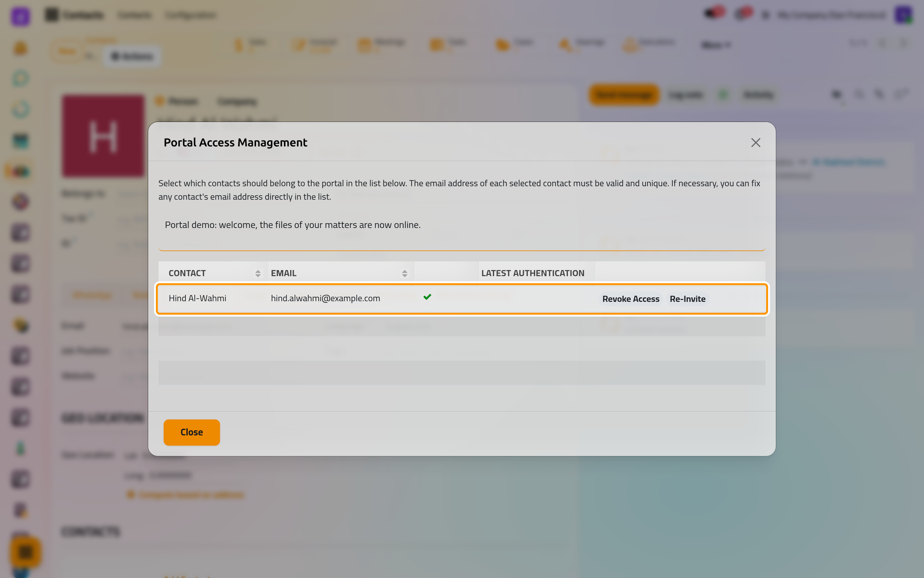
Task: Revoke Access for Hind Al-Wahmi
Action: 630,299
